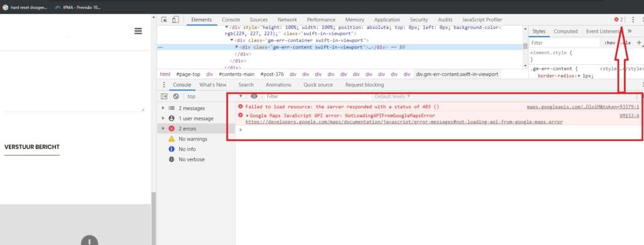Open the Network tab
This screenshot has height=245, width=644.
click(x=287, y=20)
